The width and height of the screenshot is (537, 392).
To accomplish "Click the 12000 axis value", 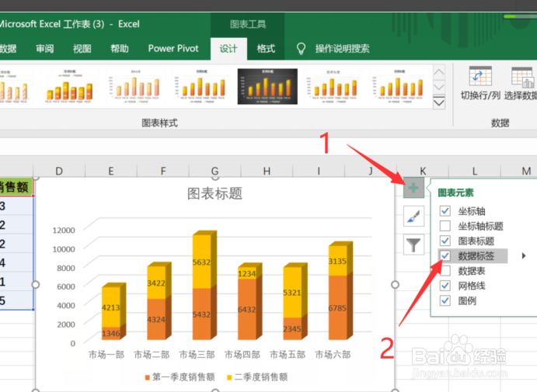I will tap(64, 231).
